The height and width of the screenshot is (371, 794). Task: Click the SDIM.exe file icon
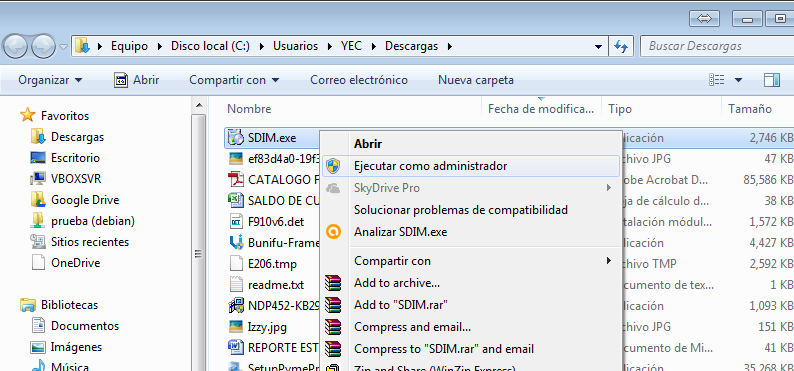coord(236,137)
